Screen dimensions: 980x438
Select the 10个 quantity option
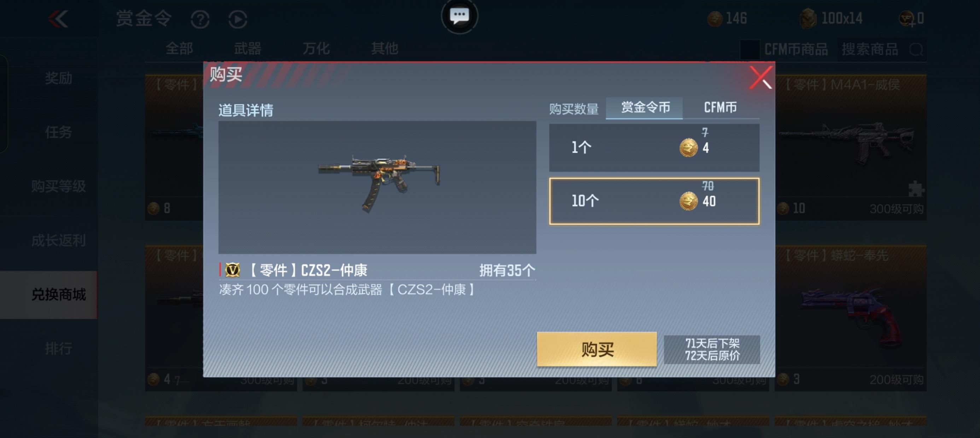click(654, 201)
